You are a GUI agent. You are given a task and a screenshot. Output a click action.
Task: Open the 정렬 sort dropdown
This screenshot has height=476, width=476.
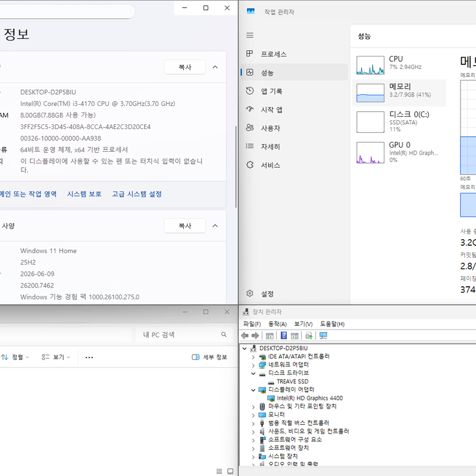tap(15, 357)
